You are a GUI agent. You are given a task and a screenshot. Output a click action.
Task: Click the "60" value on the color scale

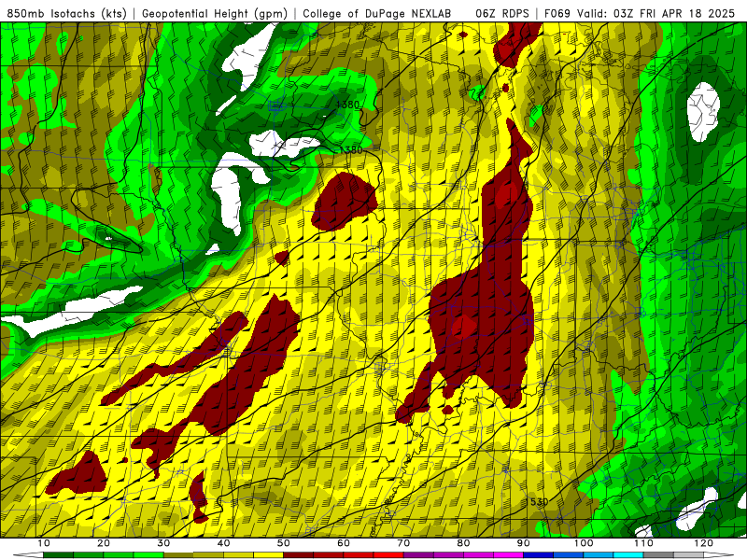pyautogui.click(x=344, y=543)
